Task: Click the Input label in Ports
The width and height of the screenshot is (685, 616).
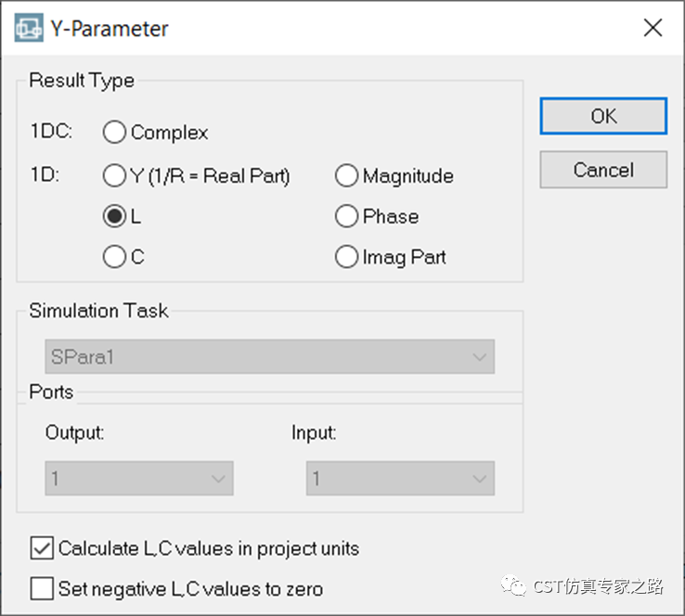Action: tap(314, 432)
